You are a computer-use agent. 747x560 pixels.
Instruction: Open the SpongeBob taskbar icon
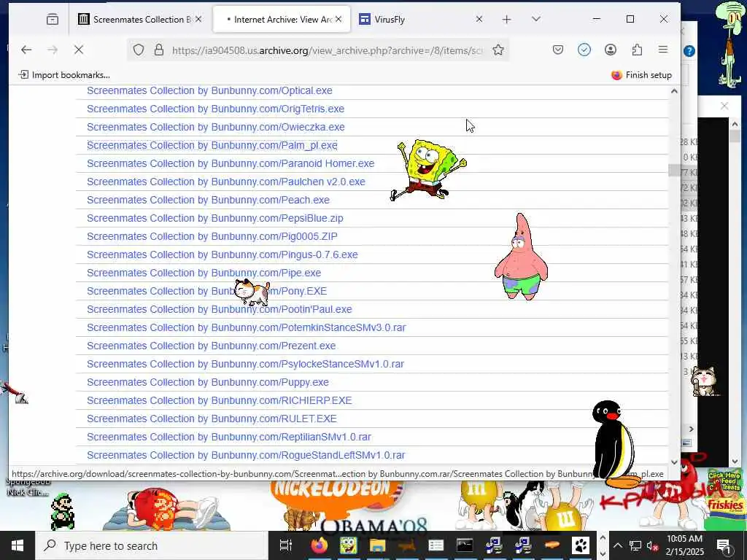tap(349, 545)
